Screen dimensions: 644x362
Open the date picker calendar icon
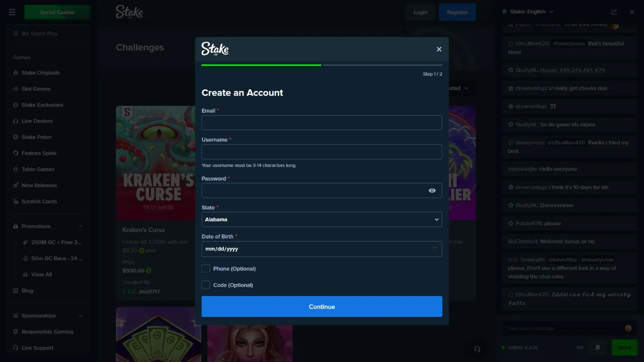tap(435, 249)
